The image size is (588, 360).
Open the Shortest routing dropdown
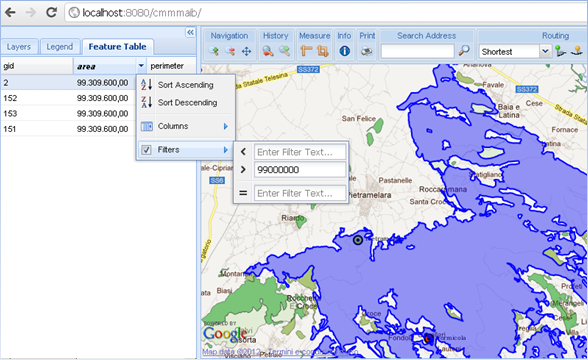click(545, 51)
